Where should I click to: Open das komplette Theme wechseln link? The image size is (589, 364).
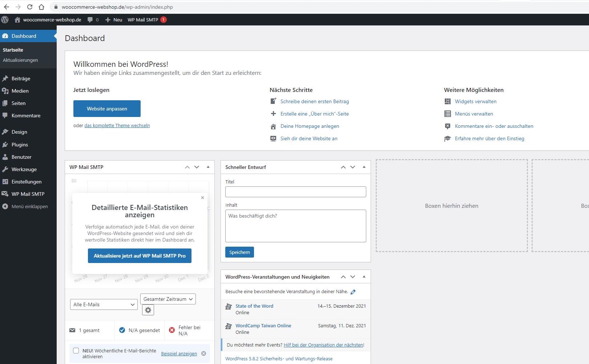(x=117, y=125)
